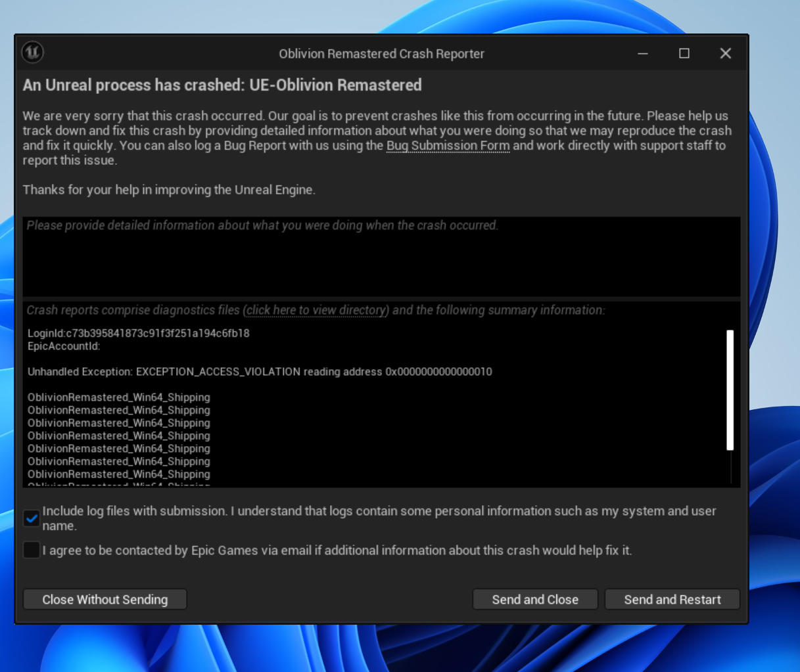Click the Send and Close button
This screenshot has width=800, height=672.
[x=535, y=599]
